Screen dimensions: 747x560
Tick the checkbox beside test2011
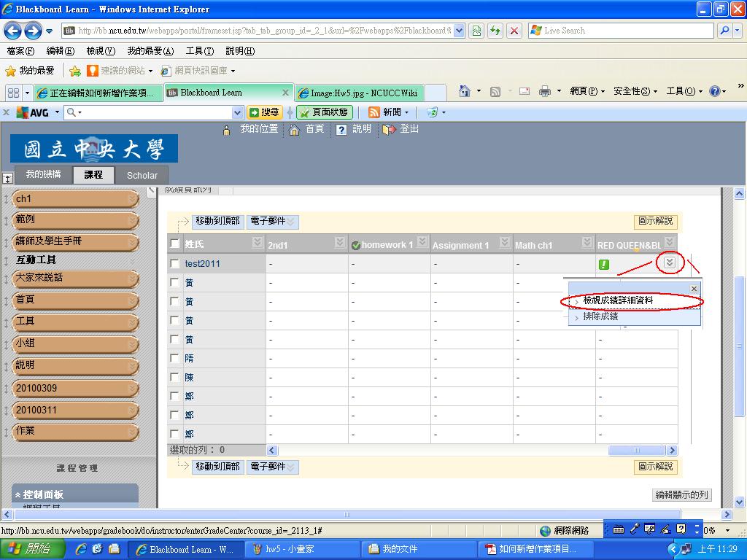174,263
